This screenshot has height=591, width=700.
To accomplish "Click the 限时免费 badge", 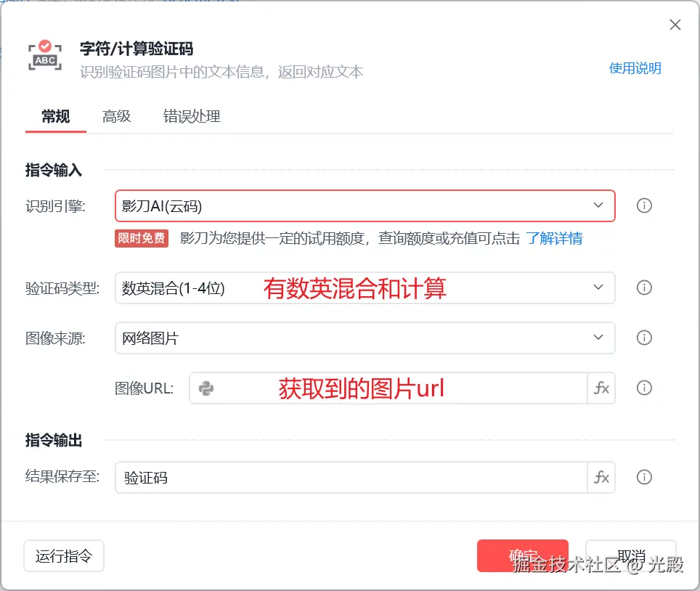I will [142, 238].
